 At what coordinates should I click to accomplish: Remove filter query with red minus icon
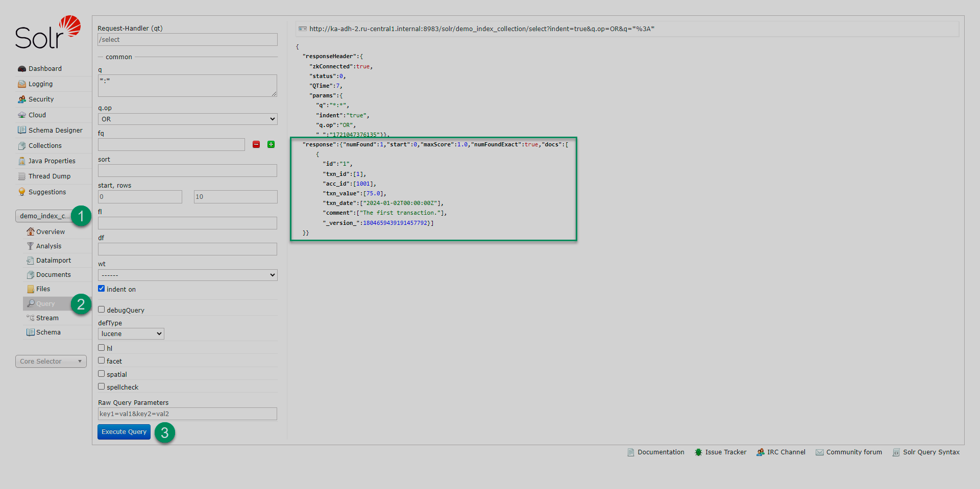(256, 145)
